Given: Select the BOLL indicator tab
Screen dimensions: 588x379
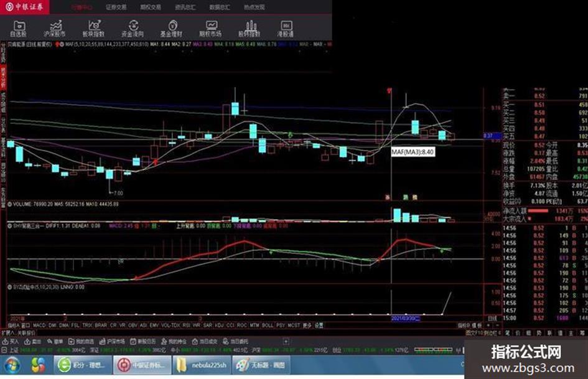Looking at the screenshot, I should pos(268,325).
